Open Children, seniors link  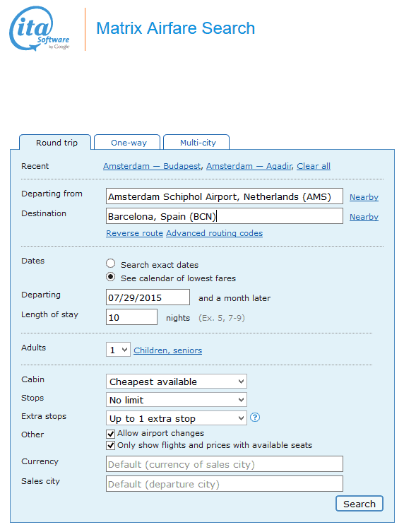(x=168, y=350)
